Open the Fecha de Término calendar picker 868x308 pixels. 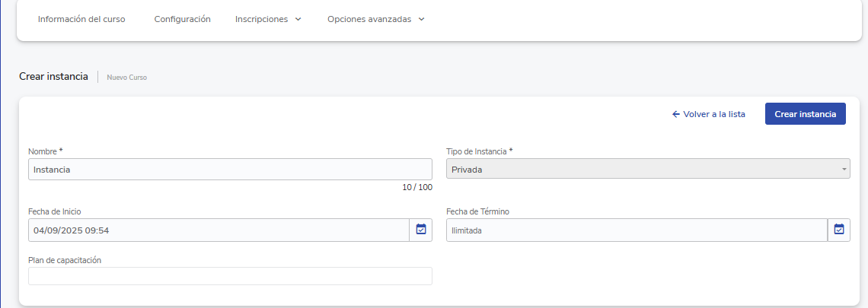(838, 230)
